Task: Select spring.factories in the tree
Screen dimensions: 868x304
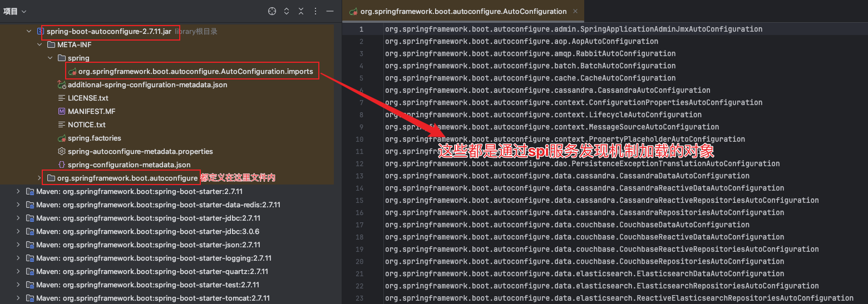Action: (x=95, y=138)
